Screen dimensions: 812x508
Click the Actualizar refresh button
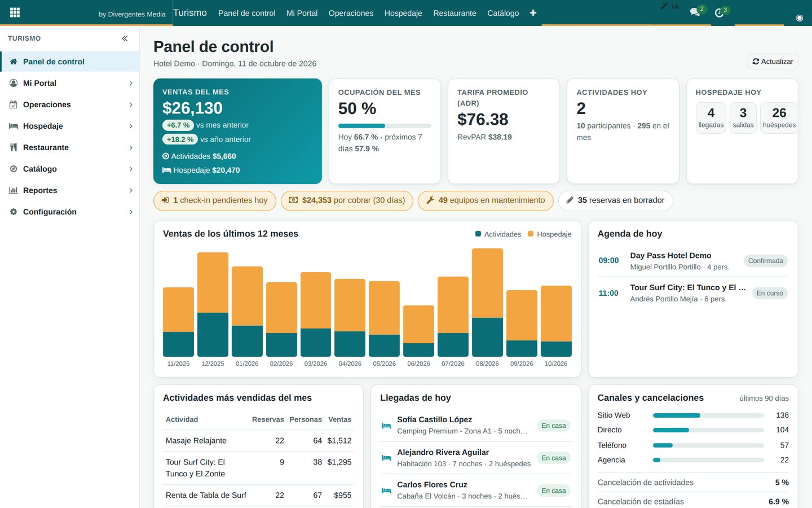click(773, 62)
